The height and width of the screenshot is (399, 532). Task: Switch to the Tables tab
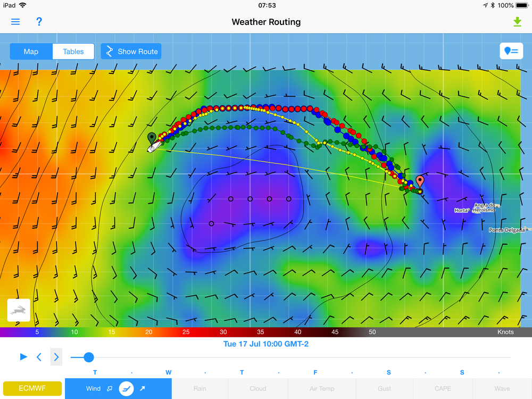(73, 51)
